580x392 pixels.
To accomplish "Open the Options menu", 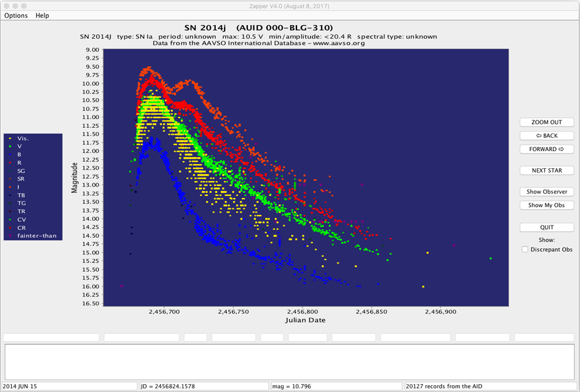I will click(16, 15).
